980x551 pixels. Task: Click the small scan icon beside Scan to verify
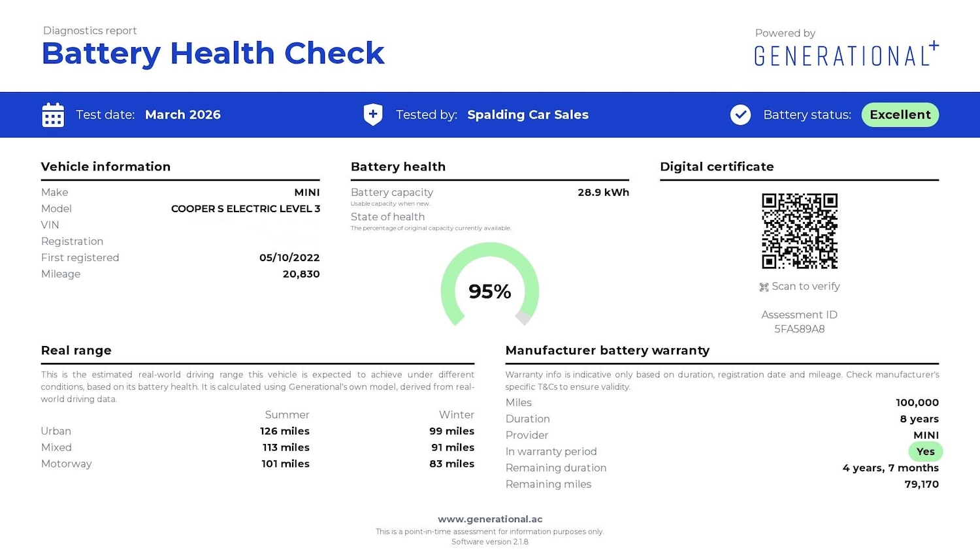(764, 287)
